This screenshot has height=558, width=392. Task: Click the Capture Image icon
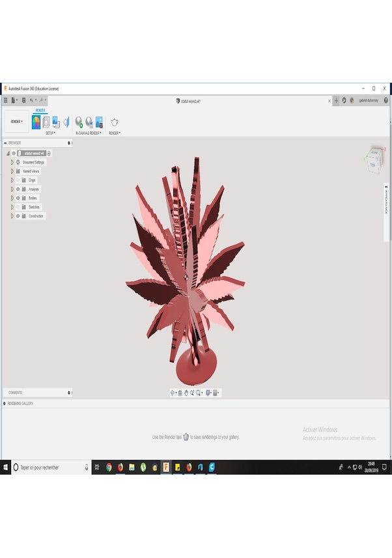[99, 122]
